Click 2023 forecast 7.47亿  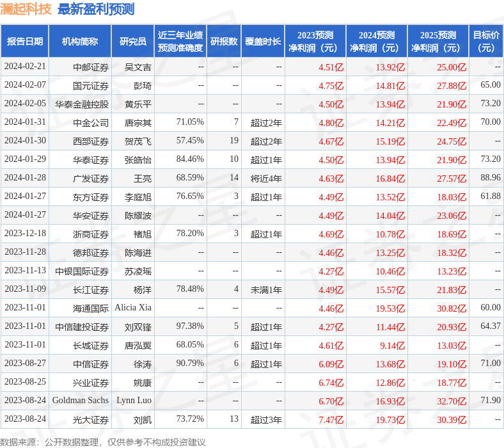tap(331, 420)
